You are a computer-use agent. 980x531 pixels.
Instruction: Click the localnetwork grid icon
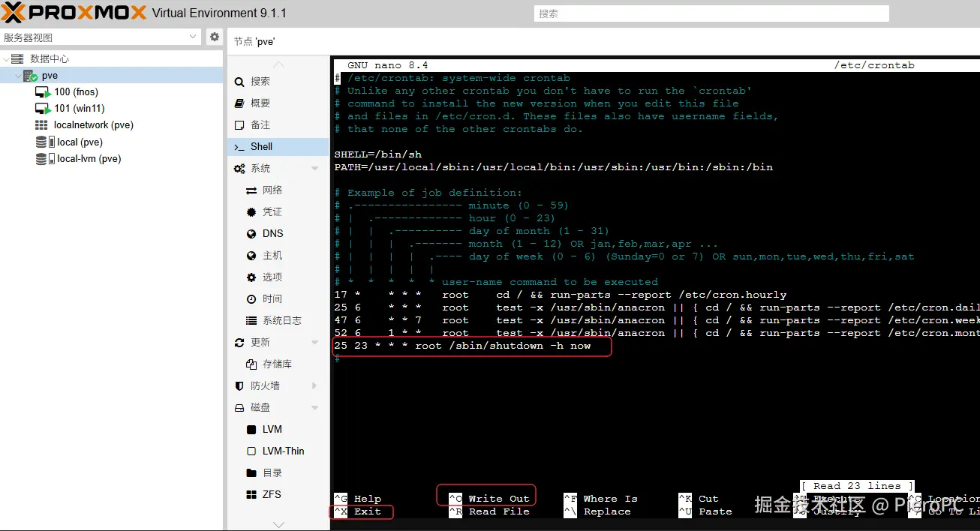pos(41,125)
